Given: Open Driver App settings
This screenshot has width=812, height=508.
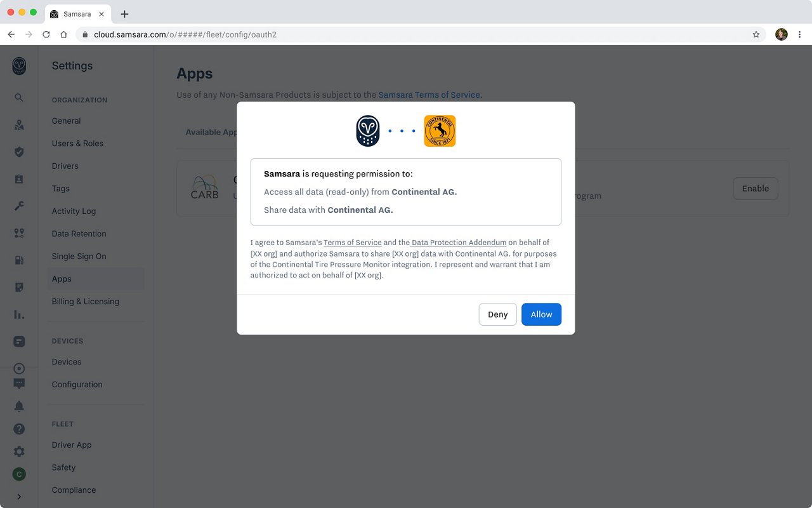Looking at the screenshot, I should 72,444.
